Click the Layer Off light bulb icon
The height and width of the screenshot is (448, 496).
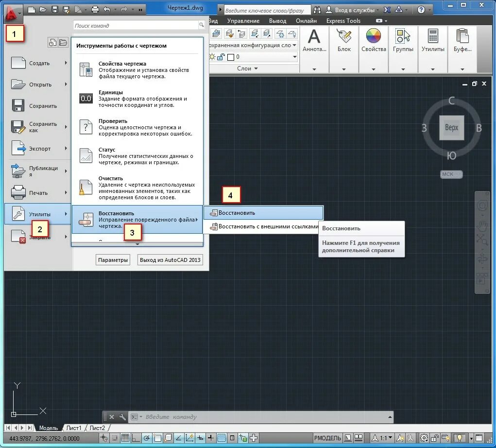pyautogui.click(x=292, y=33)
